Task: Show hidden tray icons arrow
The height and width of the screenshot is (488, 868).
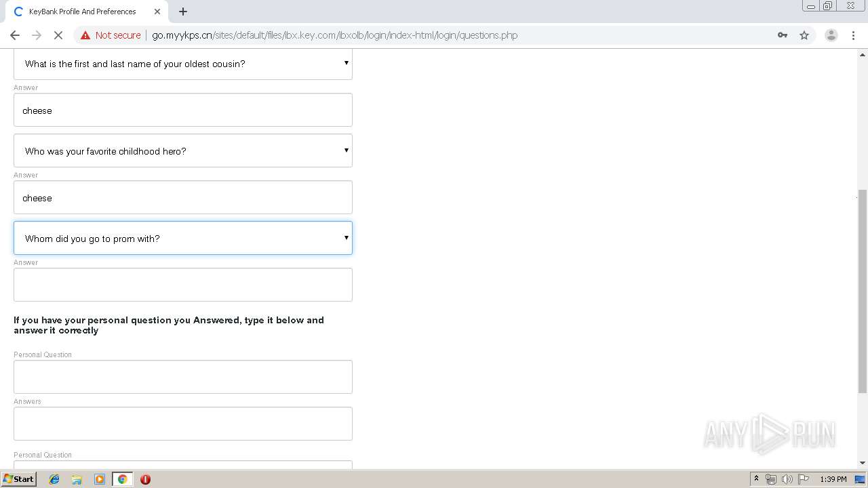Action: tap(756, 479)
